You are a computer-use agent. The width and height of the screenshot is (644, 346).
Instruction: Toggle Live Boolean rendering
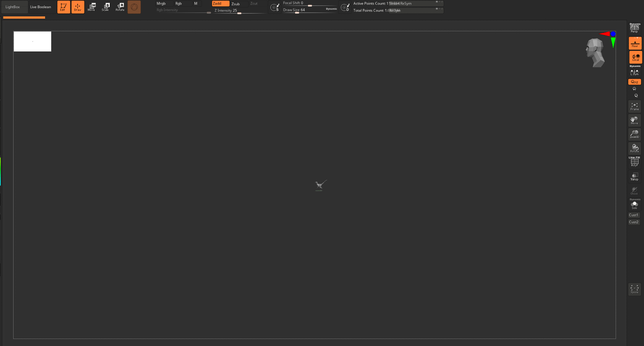42,7
